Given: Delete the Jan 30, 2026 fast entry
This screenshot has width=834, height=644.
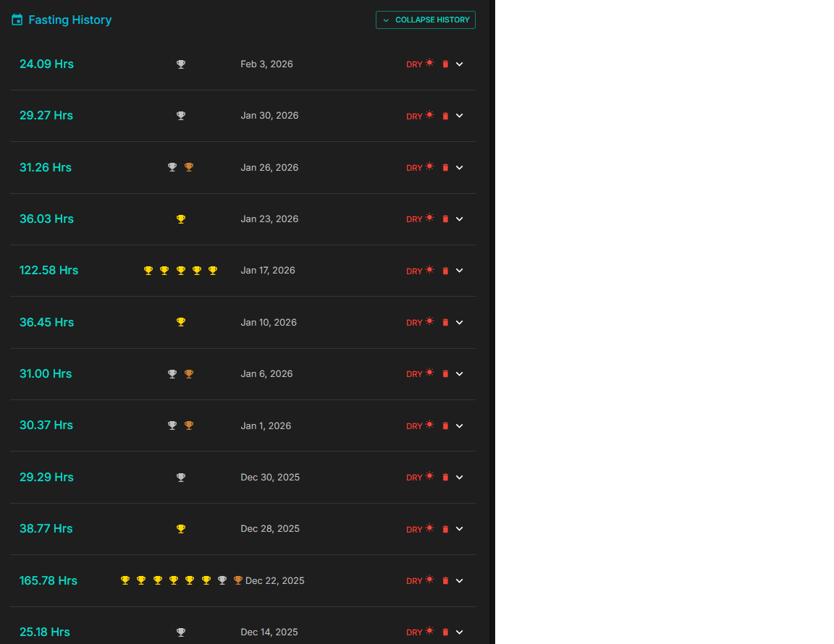Looking at the screenshot, I should (445, 116).
